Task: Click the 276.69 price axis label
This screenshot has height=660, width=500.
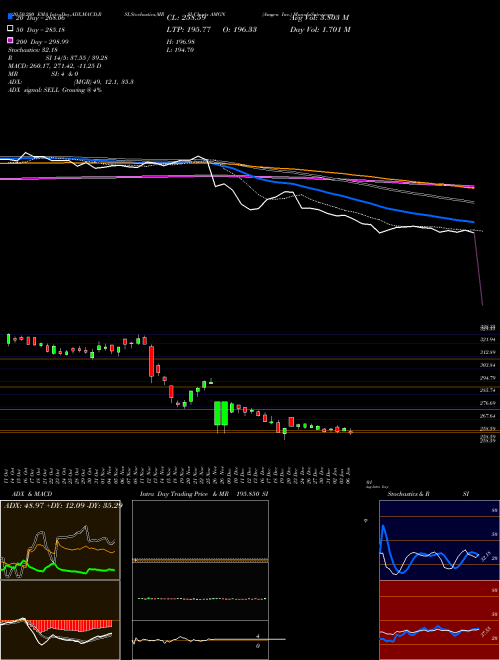Action: coord(487,403)
